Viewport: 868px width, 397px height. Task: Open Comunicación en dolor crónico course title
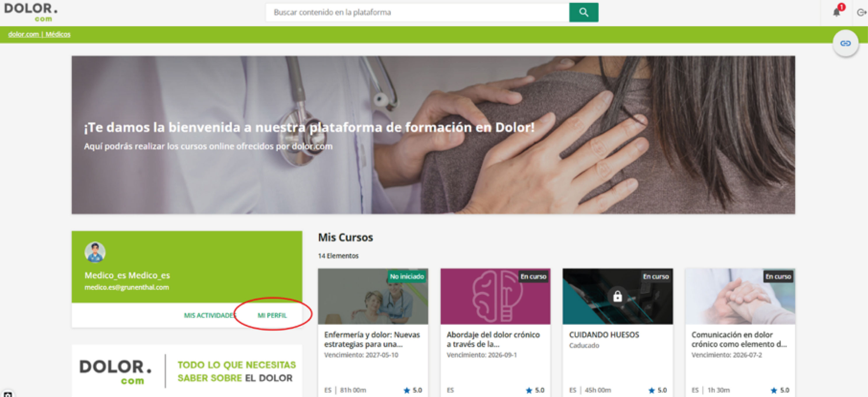[739, 339]
